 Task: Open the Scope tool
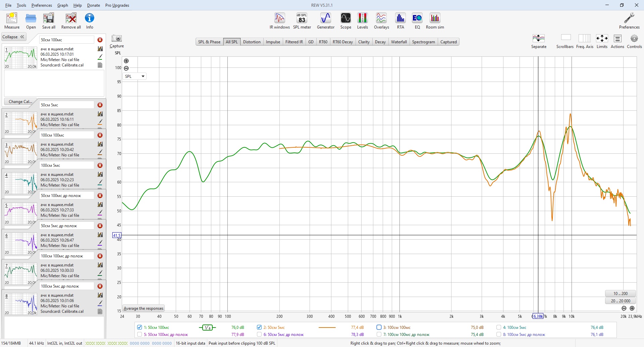click(346, 21)
